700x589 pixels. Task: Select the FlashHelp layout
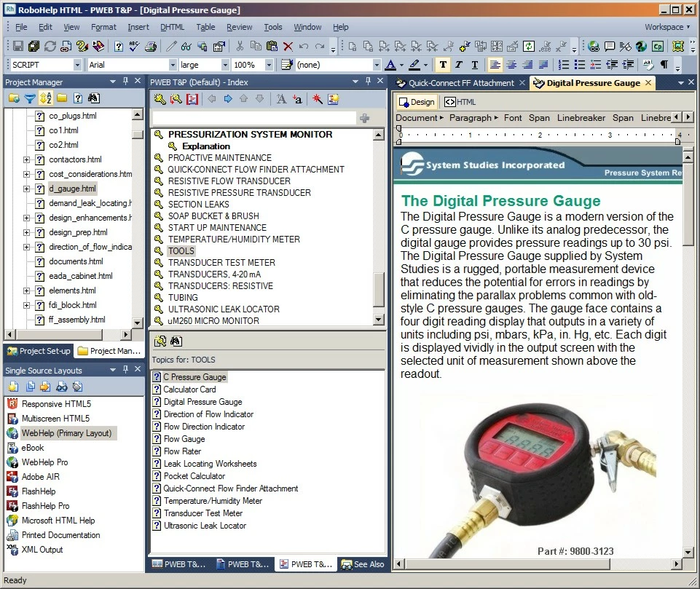pos(39,491)
